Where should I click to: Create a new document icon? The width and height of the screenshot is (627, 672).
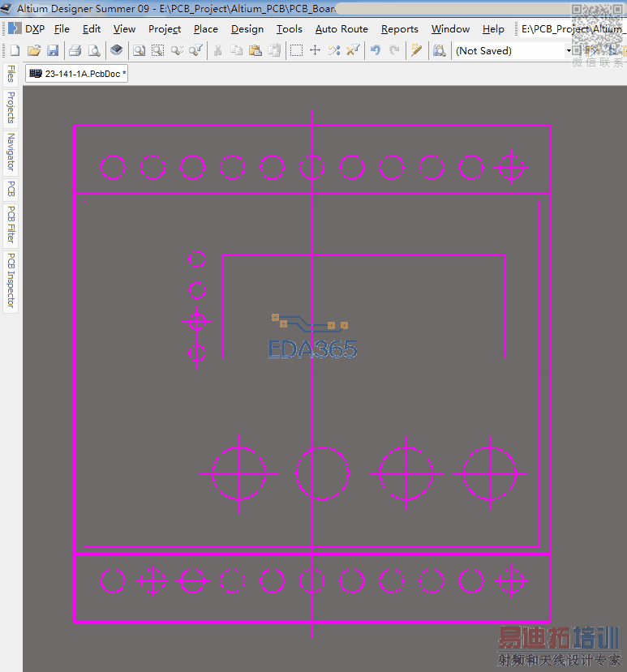coord(15,50)
